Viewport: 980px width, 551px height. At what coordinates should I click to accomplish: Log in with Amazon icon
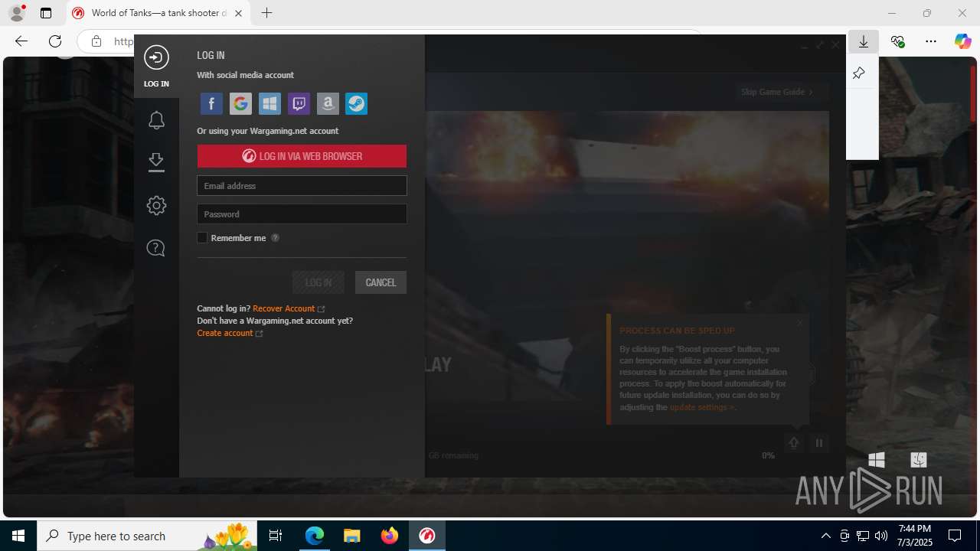click(328, 103)
